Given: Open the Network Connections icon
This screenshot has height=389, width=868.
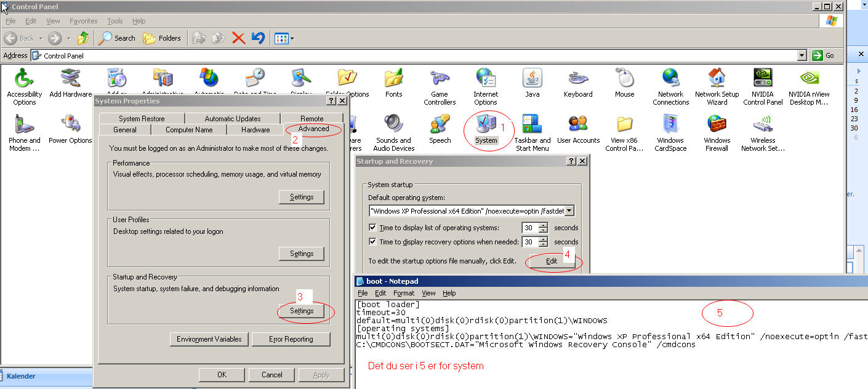Looking at the screenshot, I should [671, 87].
